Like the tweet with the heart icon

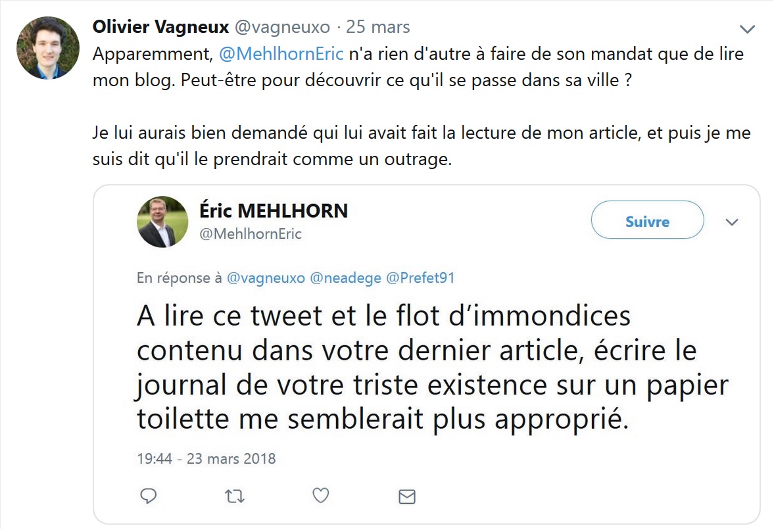[320, 495]
